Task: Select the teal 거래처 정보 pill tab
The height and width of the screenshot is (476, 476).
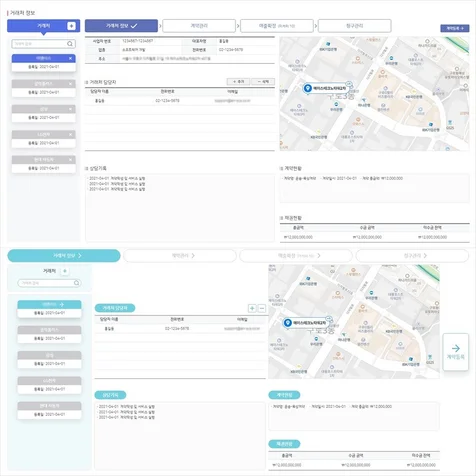Action: [64, 256]
